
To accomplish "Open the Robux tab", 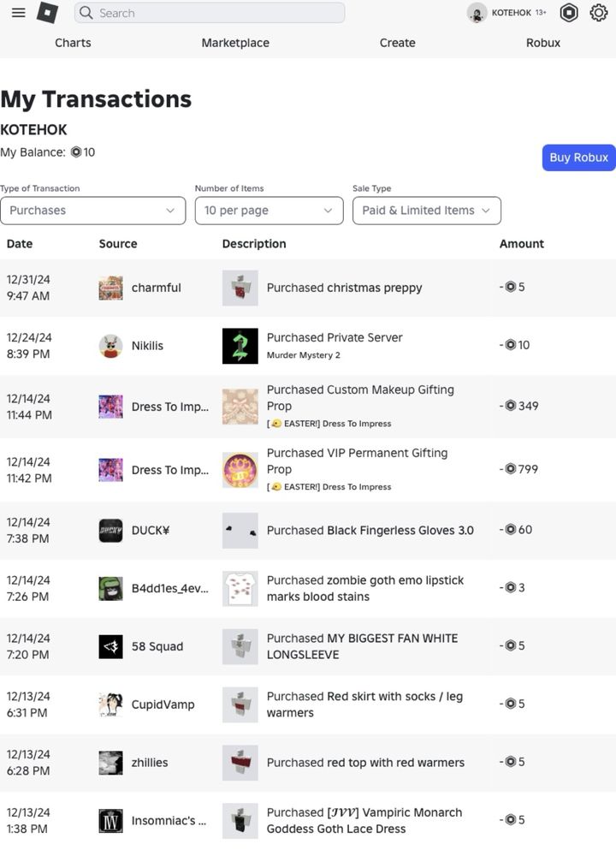I will tap(543, 43).
